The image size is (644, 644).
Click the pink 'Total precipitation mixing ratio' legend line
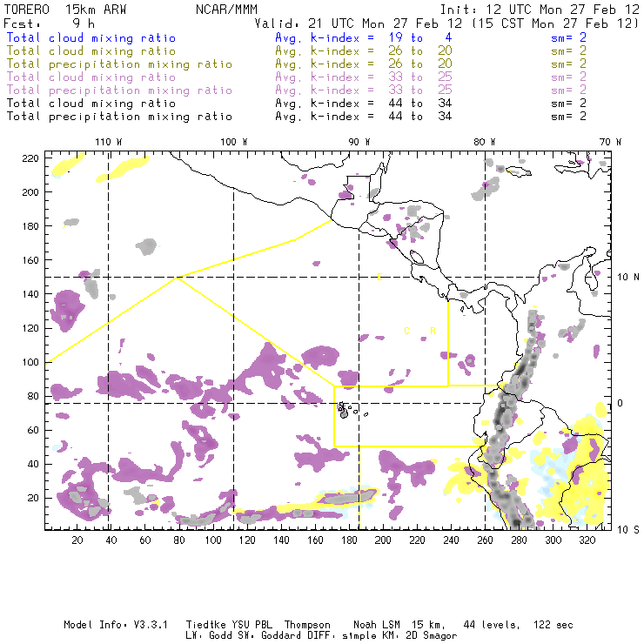click(119, 91)
